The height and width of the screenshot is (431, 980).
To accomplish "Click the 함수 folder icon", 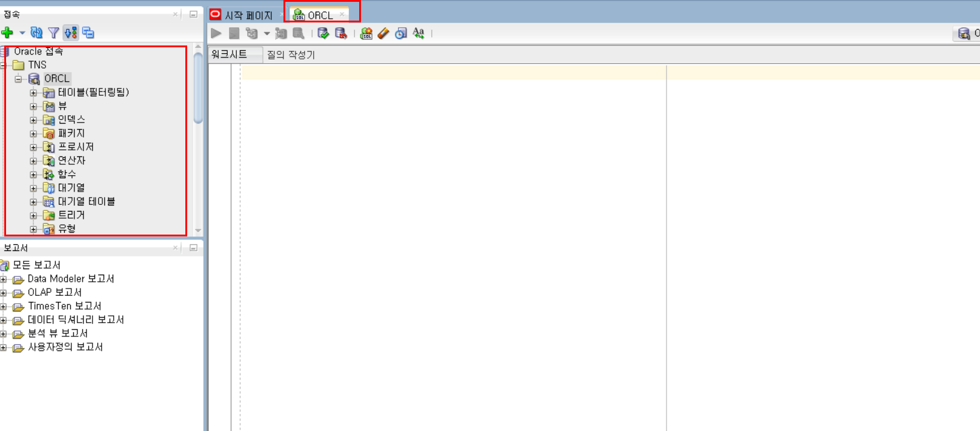I will pos(48,175).
